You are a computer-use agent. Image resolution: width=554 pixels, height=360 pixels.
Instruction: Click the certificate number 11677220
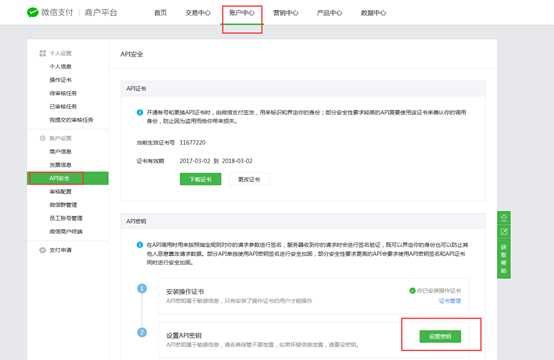pos(193,142)
